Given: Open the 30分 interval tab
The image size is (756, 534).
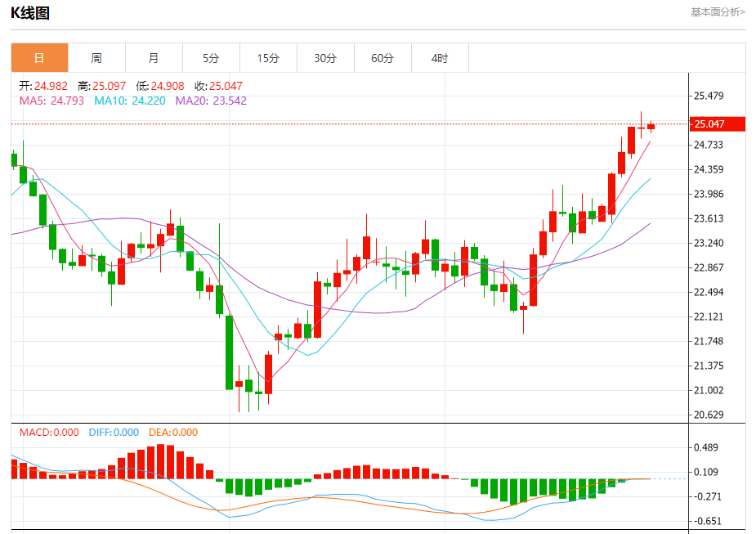Looking at the screenshot, I should tap(325, 58).
